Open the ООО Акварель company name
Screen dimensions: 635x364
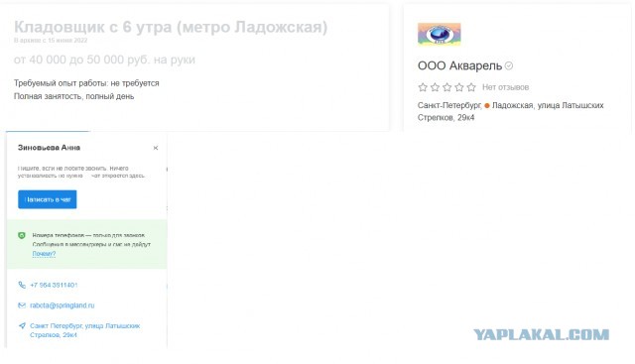coord(459,65)
